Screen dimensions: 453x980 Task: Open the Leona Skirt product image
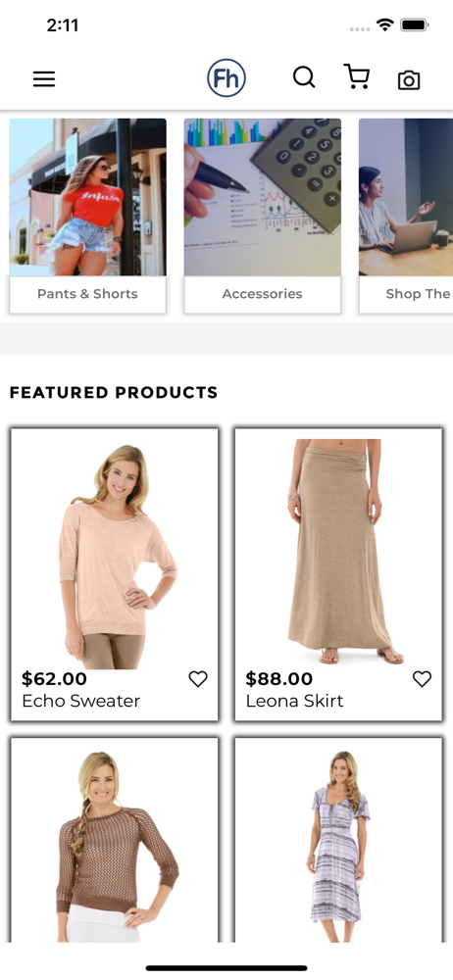pyautogui.click(x=338, y=551)
